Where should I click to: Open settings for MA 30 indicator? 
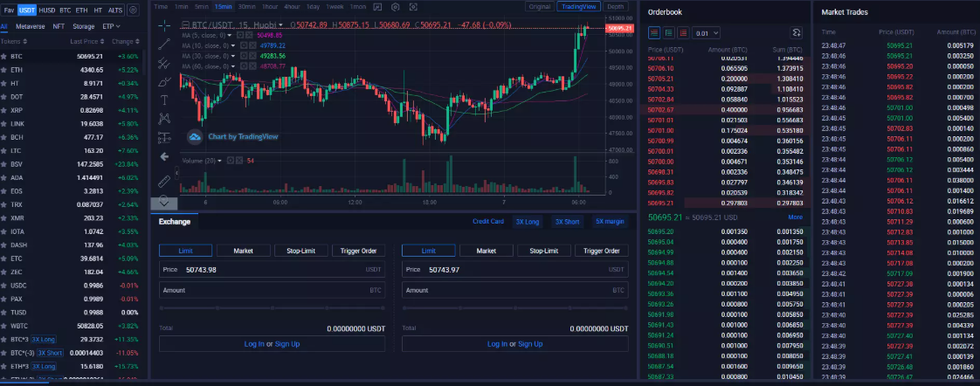(x=243, y=56)
